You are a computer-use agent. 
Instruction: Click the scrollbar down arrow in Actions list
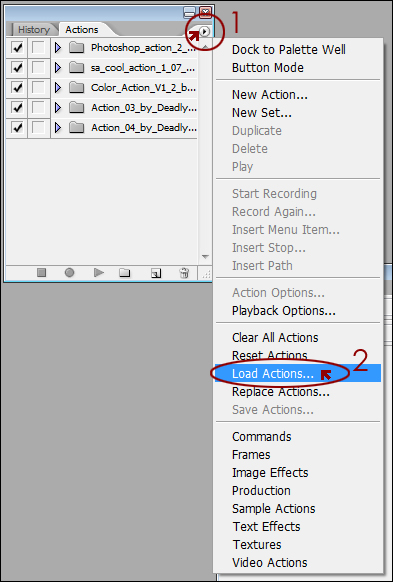(205, 256)
